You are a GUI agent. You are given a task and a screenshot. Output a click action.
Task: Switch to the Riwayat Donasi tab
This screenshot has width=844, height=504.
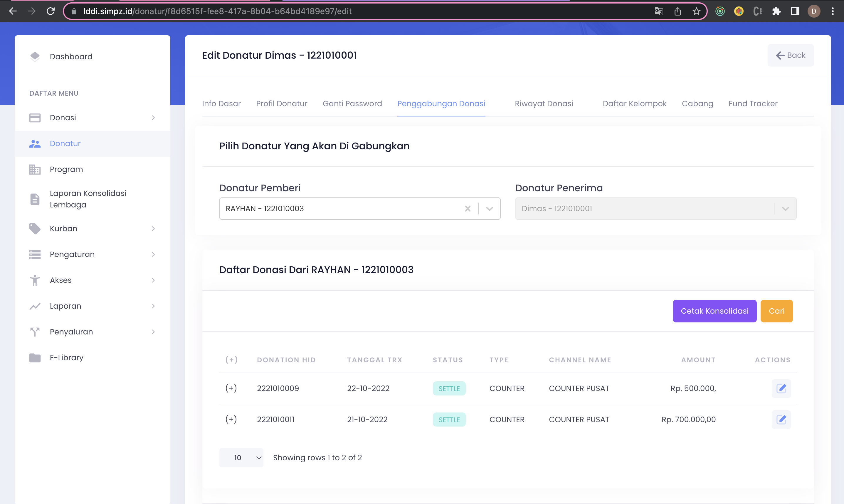[x=544, y=104]
